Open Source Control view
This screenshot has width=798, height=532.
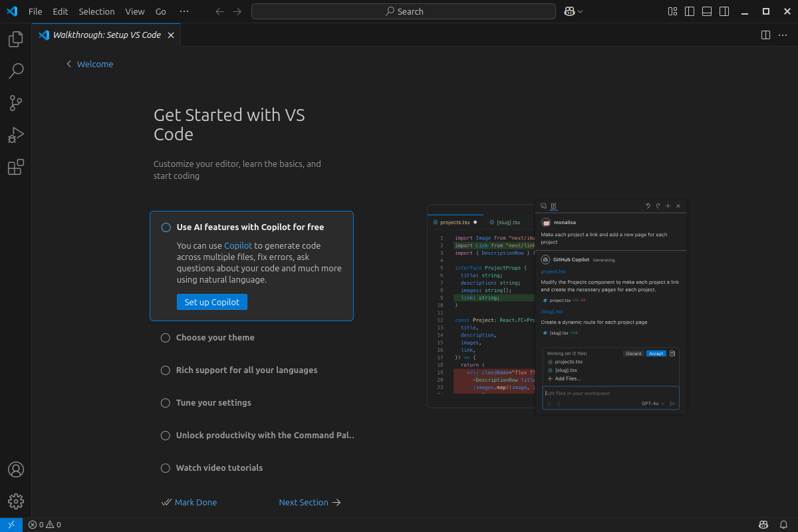pos(16,103)
